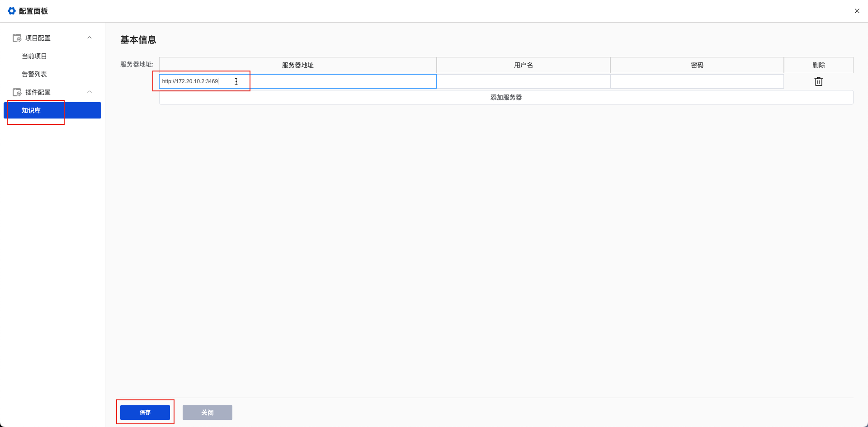Screen dimensions: 868x427
Task: Open 告警列表 in the sidebar
Action: pyautogui.click(x=34, y=74)
